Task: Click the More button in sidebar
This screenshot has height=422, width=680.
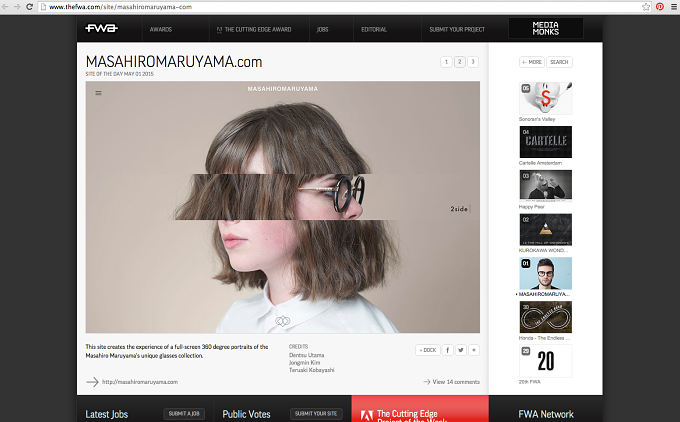Action: [x=532, y=62]
